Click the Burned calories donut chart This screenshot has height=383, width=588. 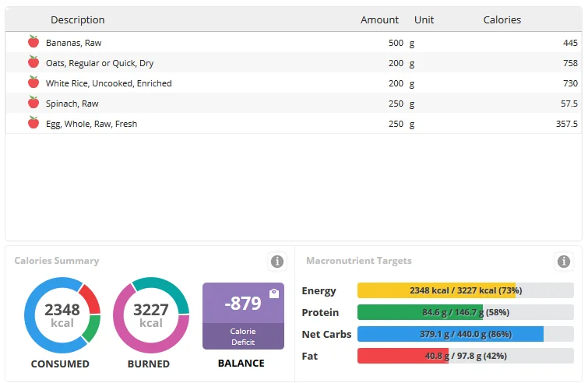coord(151,315)
